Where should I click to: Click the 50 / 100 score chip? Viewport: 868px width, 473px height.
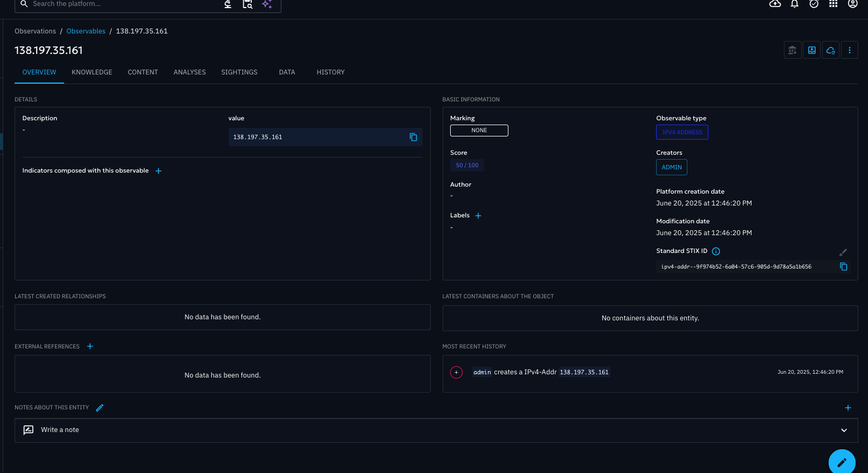[x=467, y=166]
